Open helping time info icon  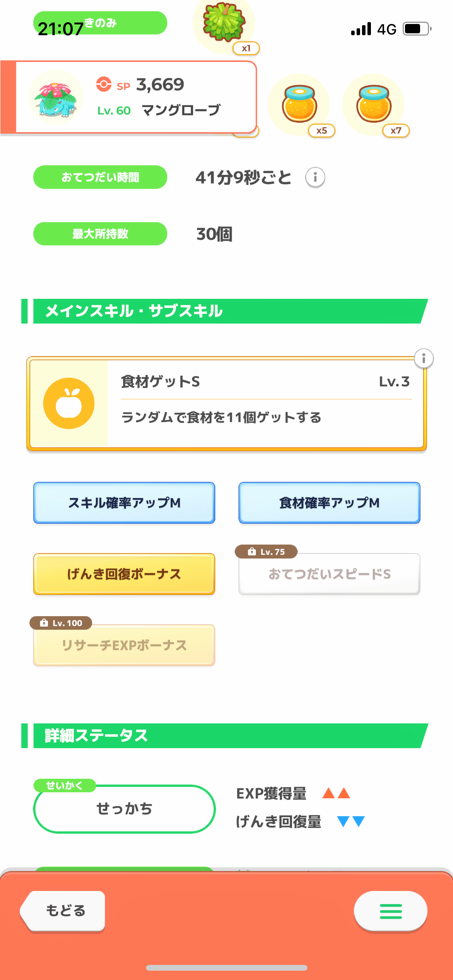tap(315, 178)
